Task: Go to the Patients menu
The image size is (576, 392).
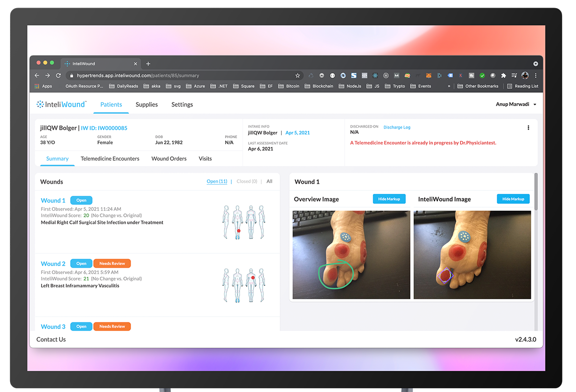Action: click(x=111, y=105)
